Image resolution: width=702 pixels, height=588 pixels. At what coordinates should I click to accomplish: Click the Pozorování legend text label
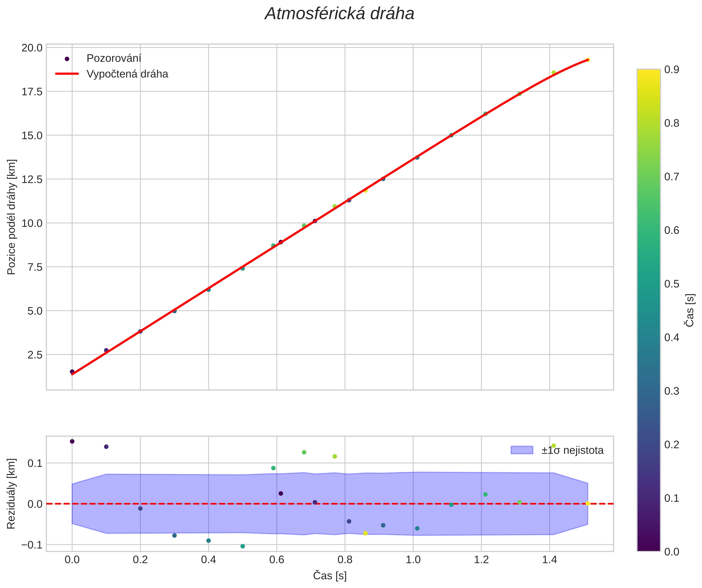pos(114,58)
